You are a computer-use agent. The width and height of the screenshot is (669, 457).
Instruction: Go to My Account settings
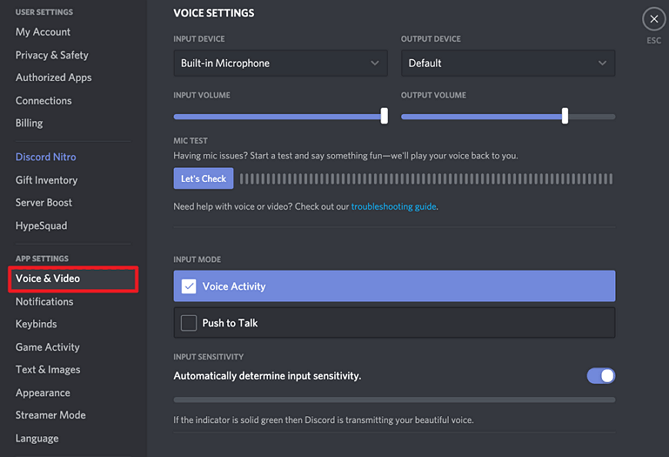coord(43,32)
